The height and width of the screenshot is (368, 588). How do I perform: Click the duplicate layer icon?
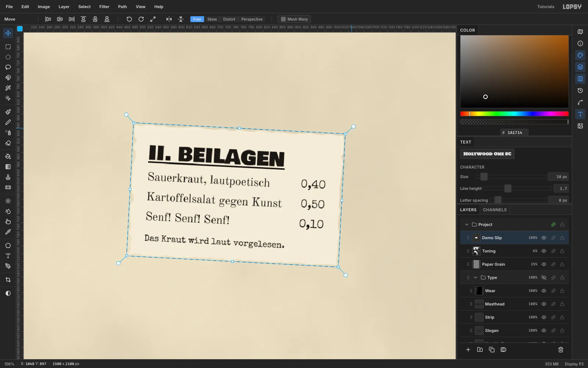pyautogui.click(x=492, y=350)
